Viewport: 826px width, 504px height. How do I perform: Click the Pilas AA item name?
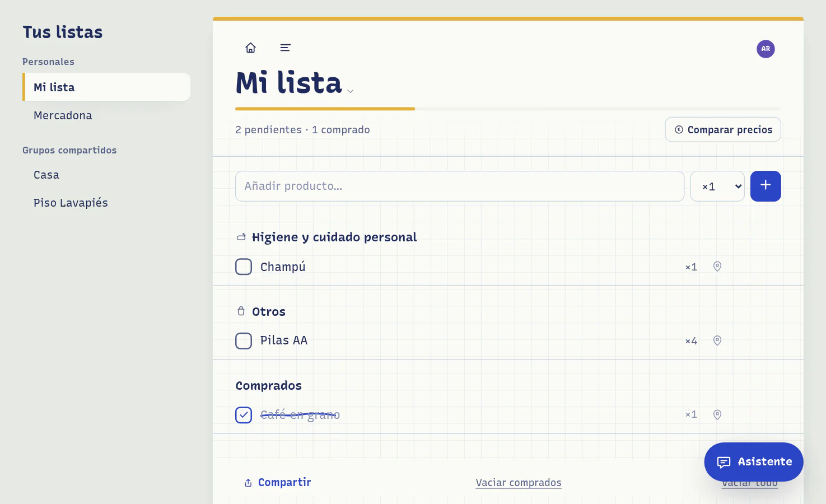pyautogui.click(x=284, y=340)
